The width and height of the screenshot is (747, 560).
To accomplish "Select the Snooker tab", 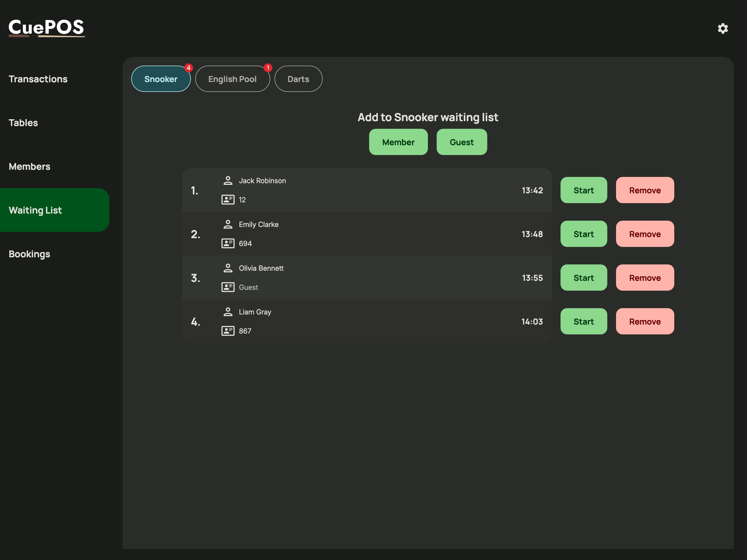I will point(161,79).
